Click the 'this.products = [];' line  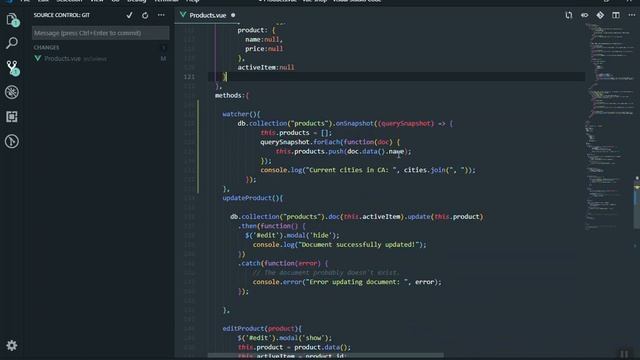click(x=296, y=133)
